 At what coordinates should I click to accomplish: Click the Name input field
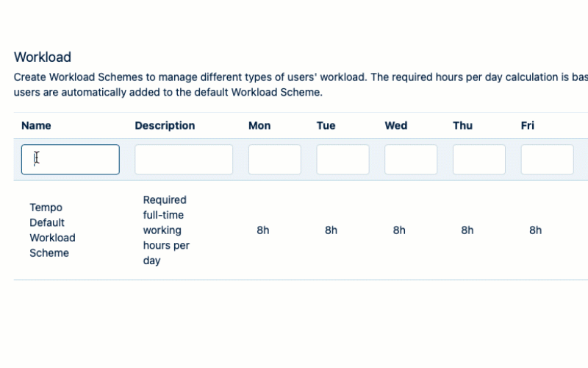click(71, 160)
